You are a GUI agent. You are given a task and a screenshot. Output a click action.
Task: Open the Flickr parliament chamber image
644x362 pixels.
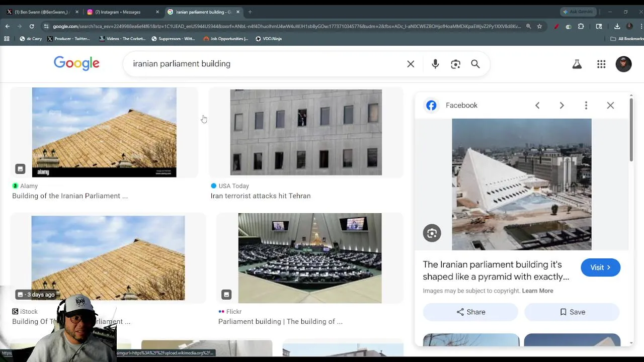click(x=310, y=258)
